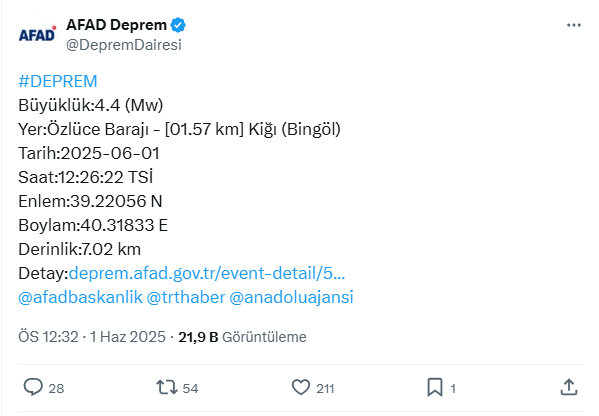The height and width of the screenshot is (416, 599).
Task: Visit the @anadoluajansi mention
Action: [291, 298]
